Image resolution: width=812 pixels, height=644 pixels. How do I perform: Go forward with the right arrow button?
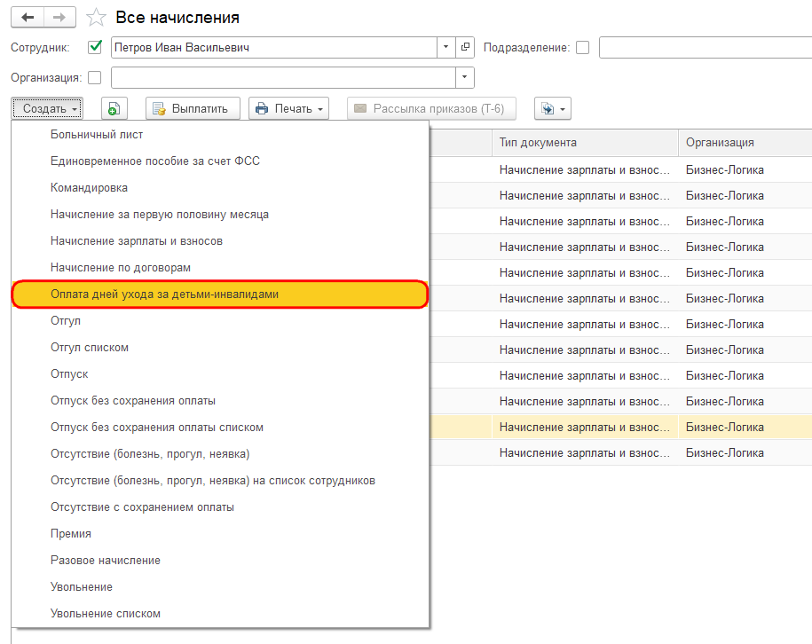point(59,18)
